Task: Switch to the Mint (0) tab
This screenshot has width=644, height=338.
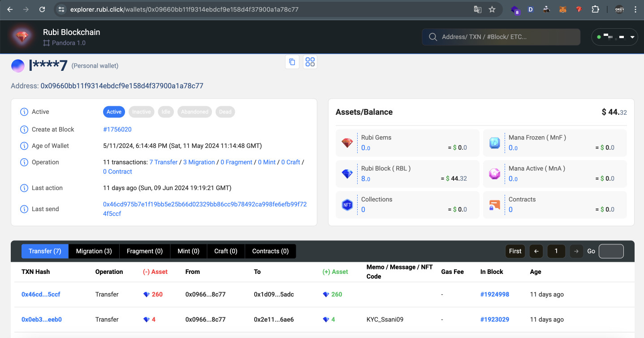Action: point(189,251)
